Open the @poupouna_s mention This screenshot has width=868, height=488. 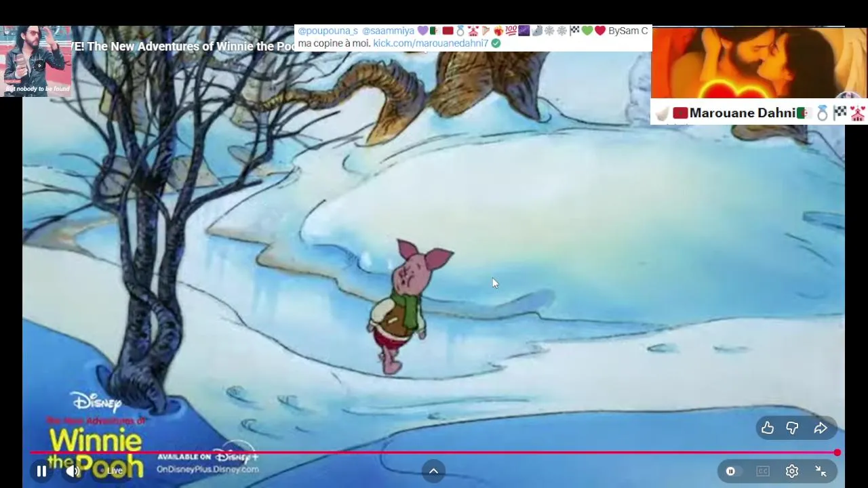(328, 30)
